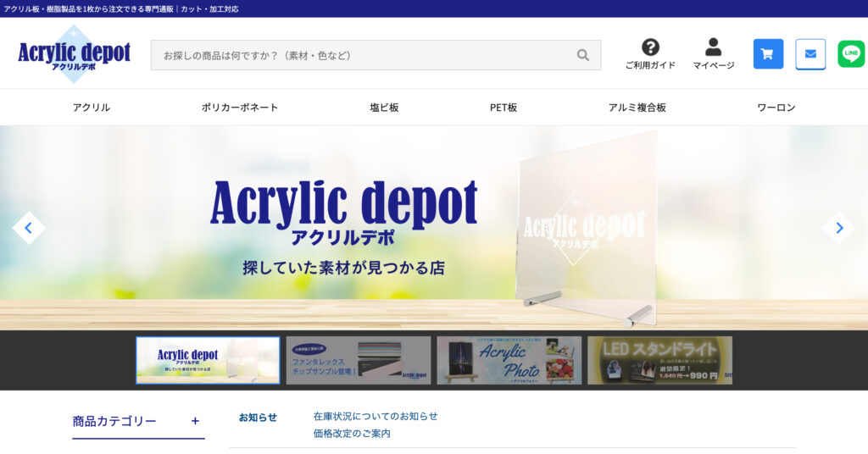868x454 pixels.
Task: Click the main Acrylic depot hero banner
Action: pyautogui.click(x=434, y=228)
